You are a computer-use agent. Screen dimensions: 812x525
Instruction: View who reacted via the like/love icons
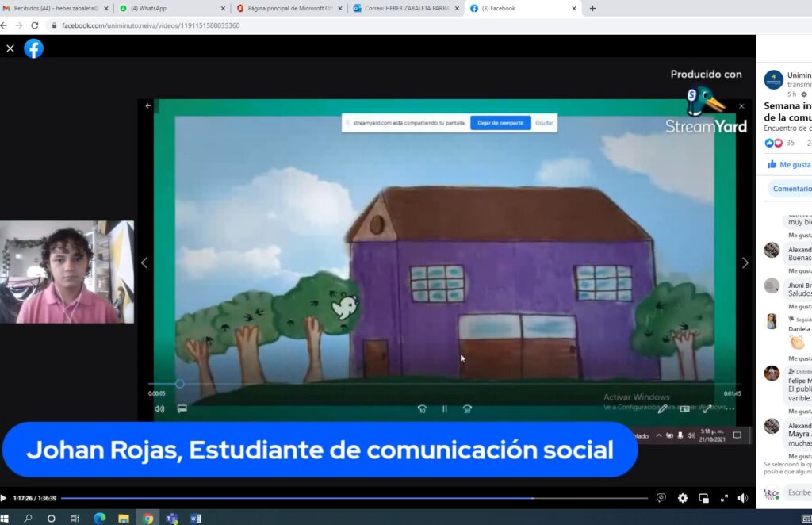click(x=774, y=143)
